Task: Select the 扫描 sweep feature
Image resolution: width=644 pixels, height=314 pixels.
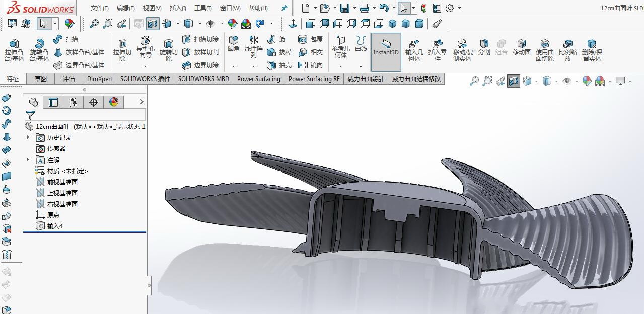Action: pyautogui.click(x=66, y=39)
